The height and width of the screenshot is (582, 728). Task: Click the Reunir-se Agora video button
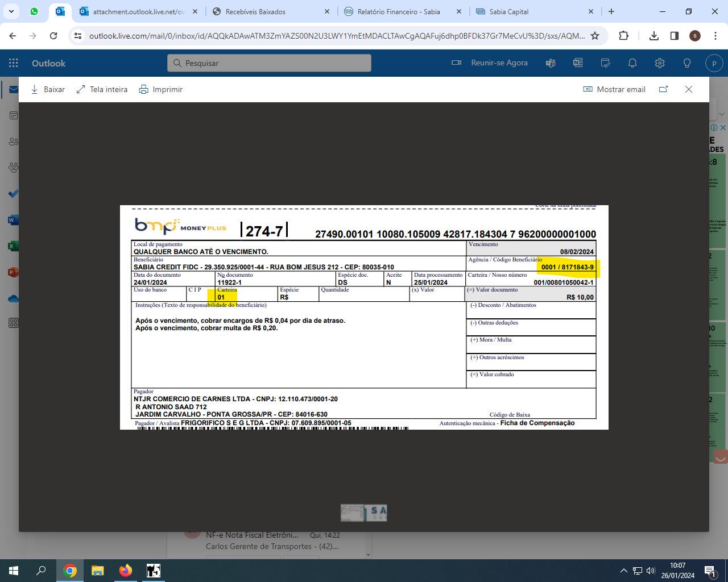(490, 63)
